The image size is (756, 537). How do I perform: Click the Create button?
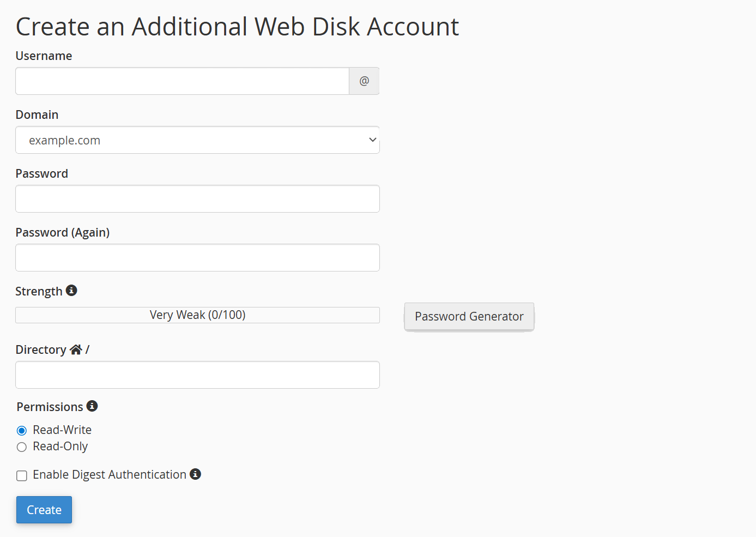pyautogui.click(x=44, y=509)
